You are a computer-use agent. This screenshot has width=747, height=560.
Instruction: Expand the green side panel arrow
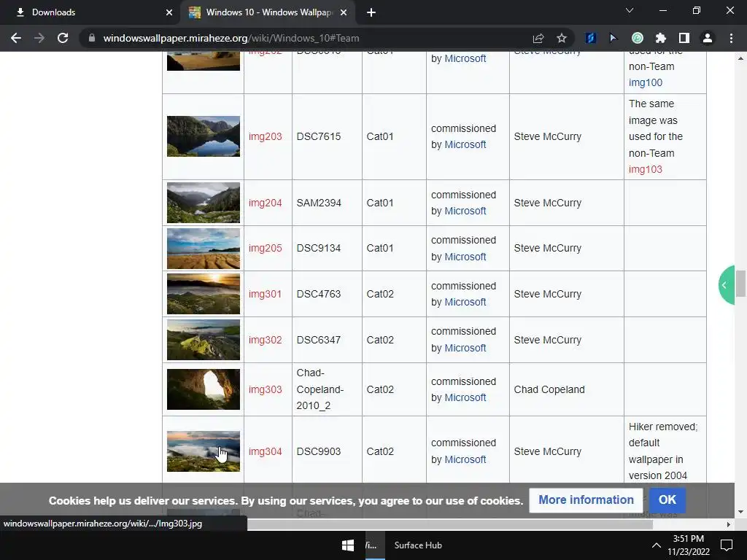click(x=726, y=285)
